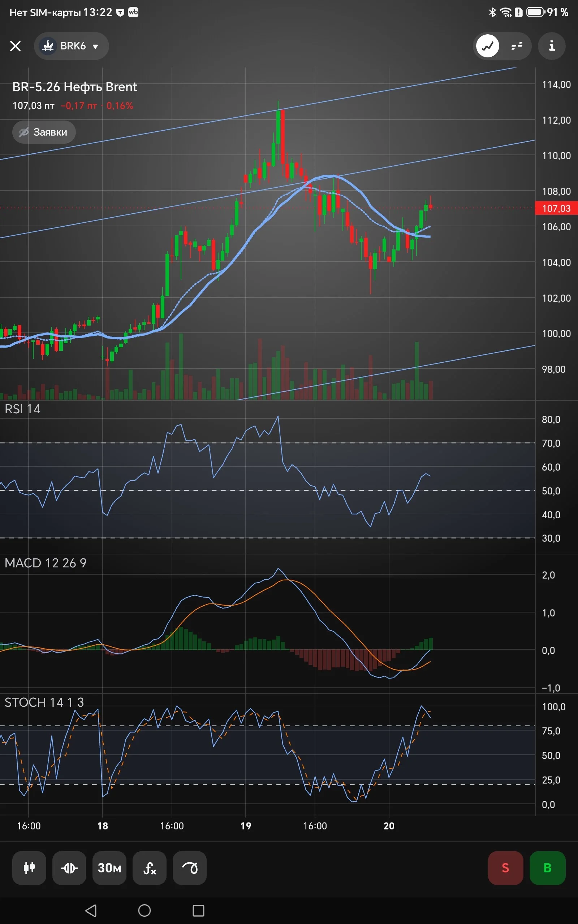Open the instrument info icon
The height and width of the screenshot is (924, 578).
[552, 46]
